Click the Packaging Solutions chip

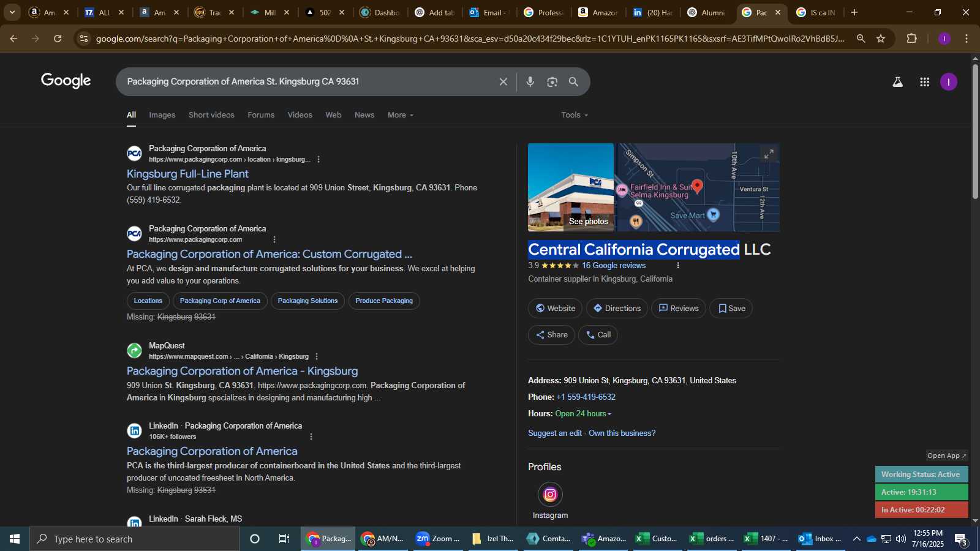point(307,301)
